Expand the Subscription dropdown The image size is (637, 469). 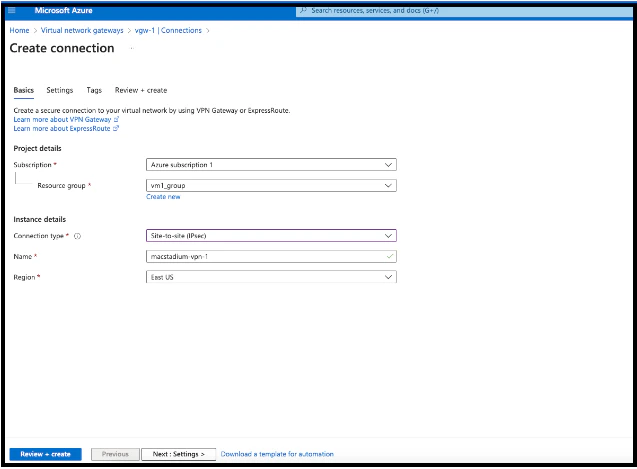(x=271, y=165)
